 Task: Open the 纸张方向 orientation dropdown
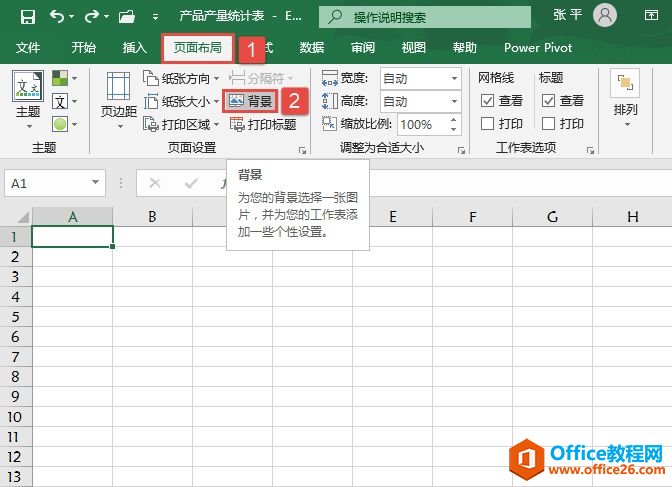[x=181, y=78]
